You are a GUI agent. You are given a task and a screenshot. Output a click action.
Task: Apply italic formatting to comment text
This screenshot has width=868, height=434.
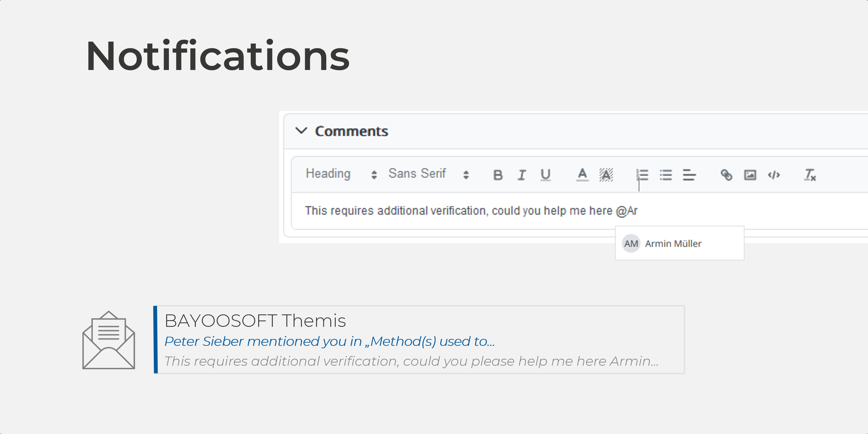tap(522, 175)
